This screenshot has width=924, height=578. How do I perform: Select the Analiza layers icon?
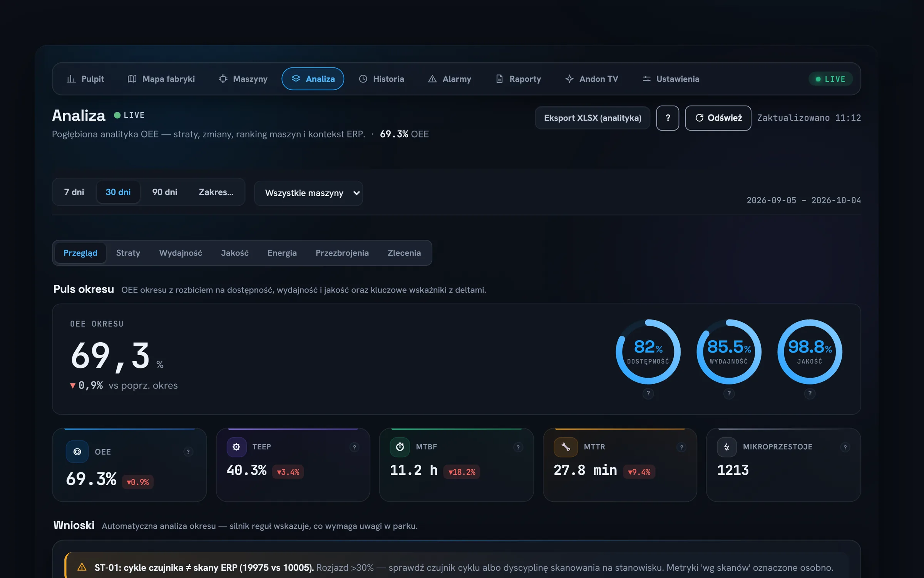click(296, 79)
